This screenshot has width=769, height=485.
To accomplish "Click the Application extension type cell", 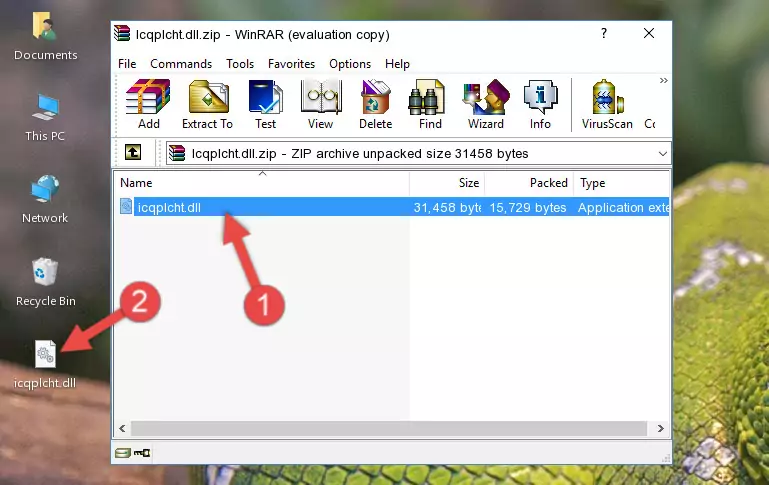I will click(x=623, y=207).
